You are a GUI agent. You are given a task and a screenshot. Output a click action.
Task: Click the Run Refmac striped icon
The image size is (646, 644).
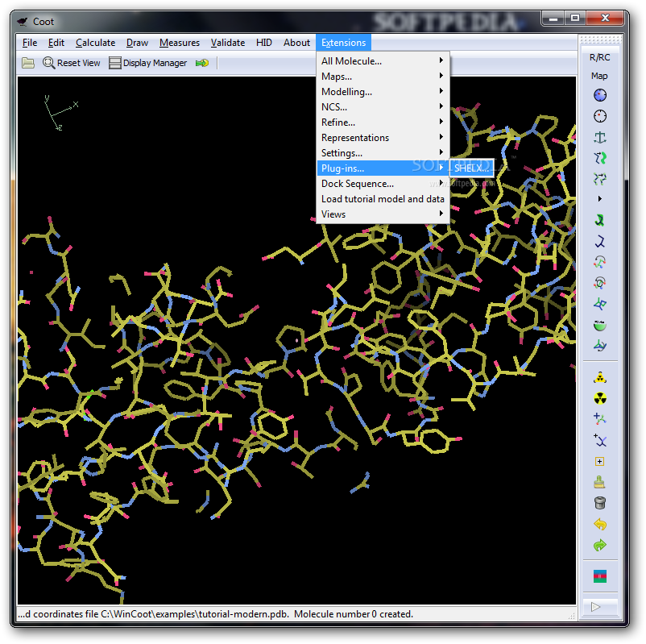[x=600, y=576]
